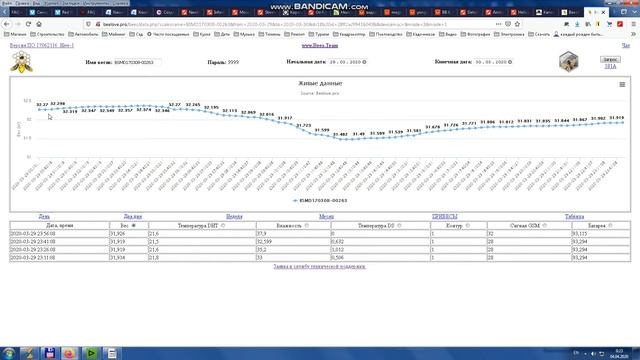Image resolution: width=640 pixels, height=360 pixels.
Task: Open calendar picker on Начальная дата field
Action: coord(364,62)
